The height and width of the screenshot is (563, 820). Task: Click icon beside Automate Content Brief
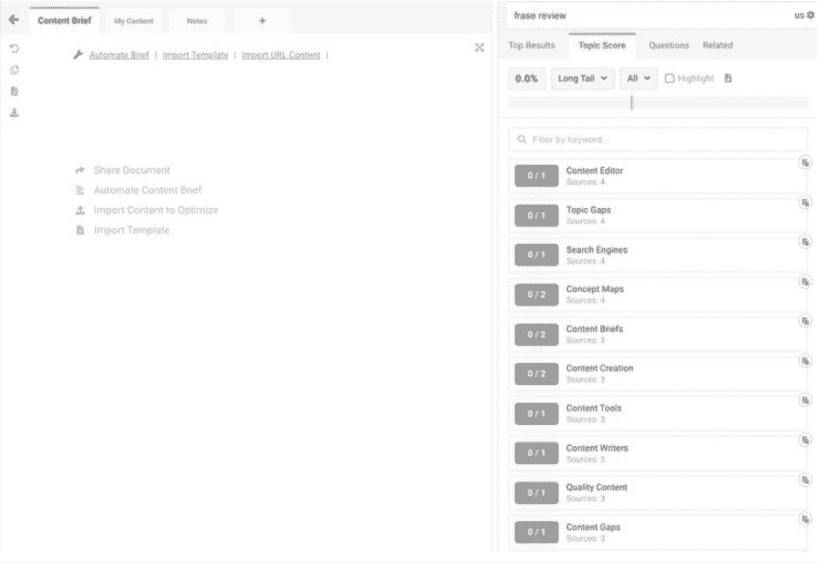coord(80,190)
